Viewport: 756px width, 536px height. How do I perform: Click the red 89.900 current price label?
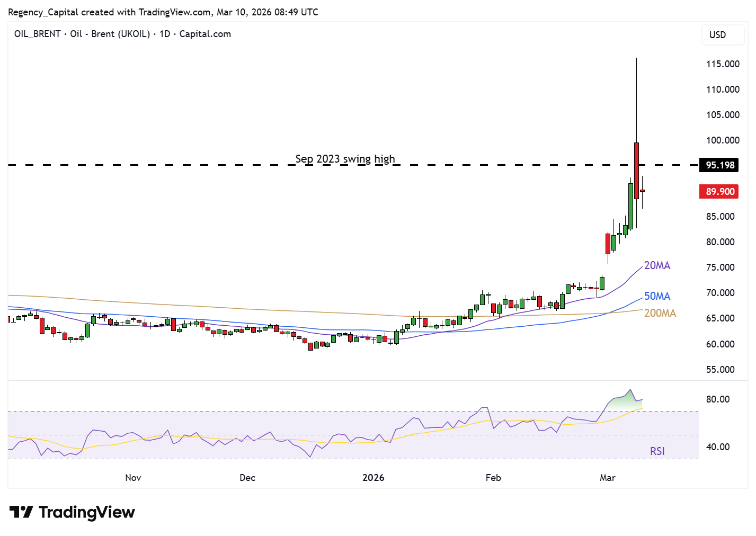[720, 192]
